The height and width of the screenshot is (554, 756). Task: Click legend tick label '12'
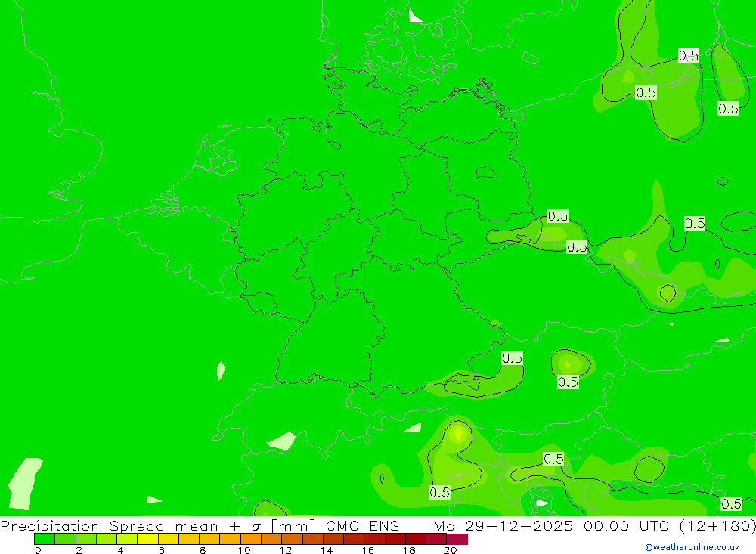pos(286,550)
